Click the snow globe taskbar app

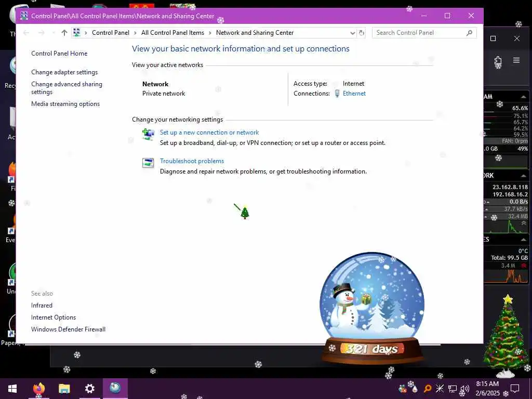tap(115, 388)
